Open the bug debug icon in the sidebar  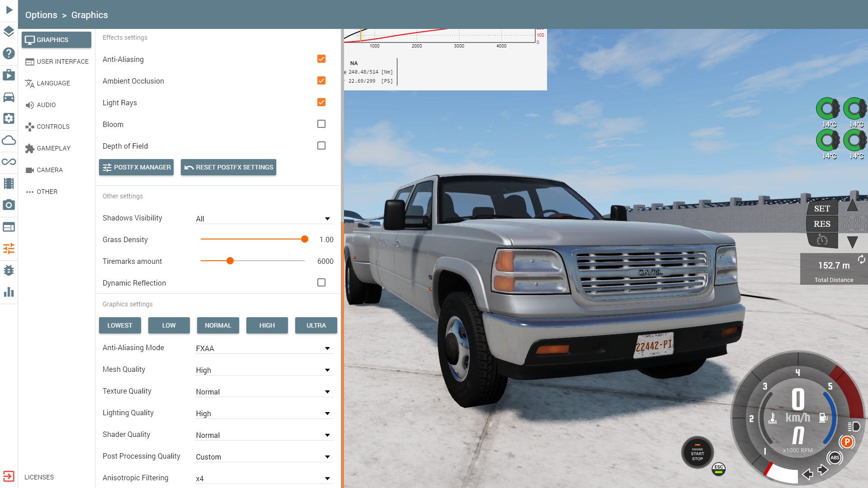tap(9, 270)
